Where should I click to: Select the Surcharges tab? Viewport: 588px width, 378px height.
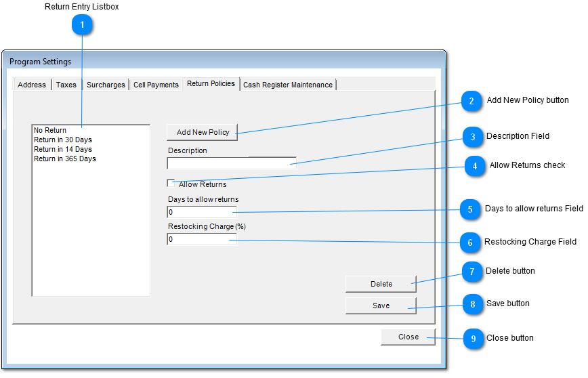106,85
